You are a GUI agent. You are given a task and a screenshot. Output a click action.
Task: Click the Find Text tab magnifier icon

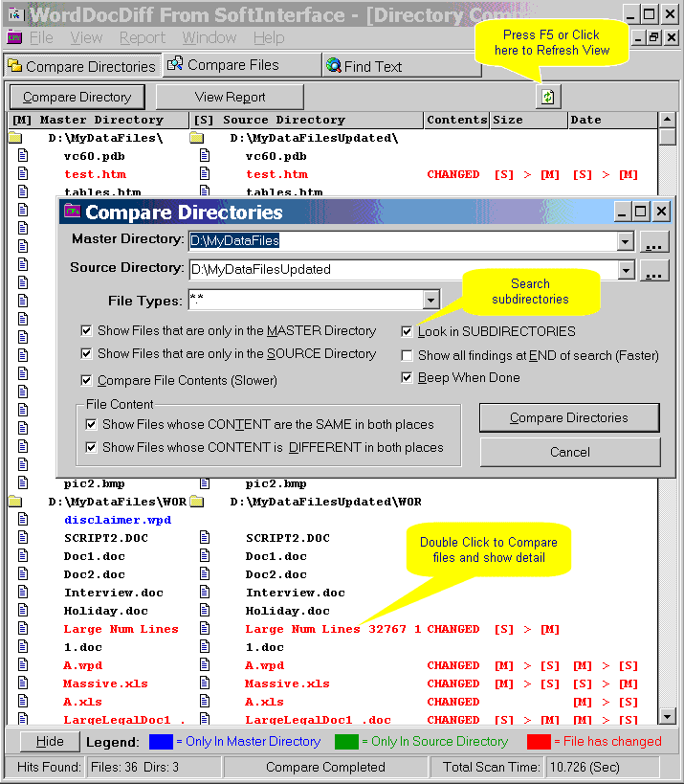(334, 66)
